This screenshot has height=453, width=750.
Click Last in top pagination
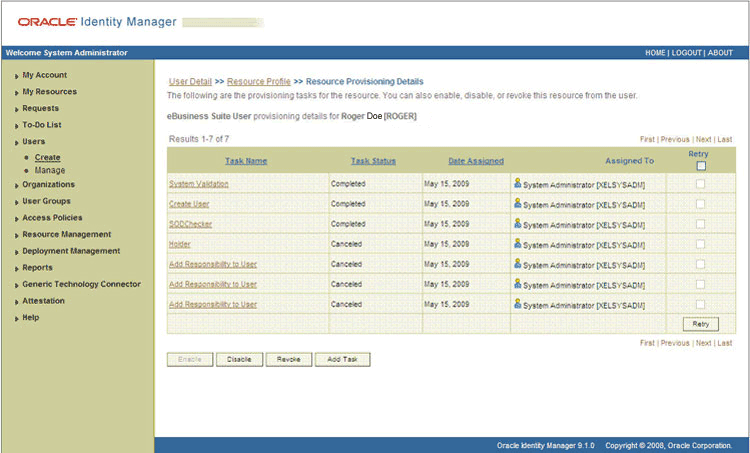click(x=725, y=139)
